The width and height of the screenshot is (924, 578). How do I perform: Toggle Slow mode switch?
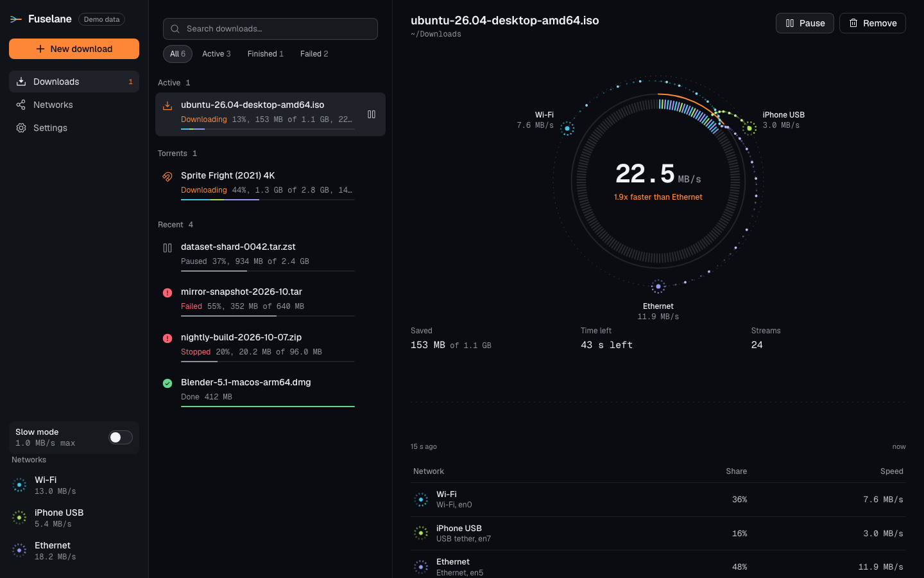click(121, 437)
